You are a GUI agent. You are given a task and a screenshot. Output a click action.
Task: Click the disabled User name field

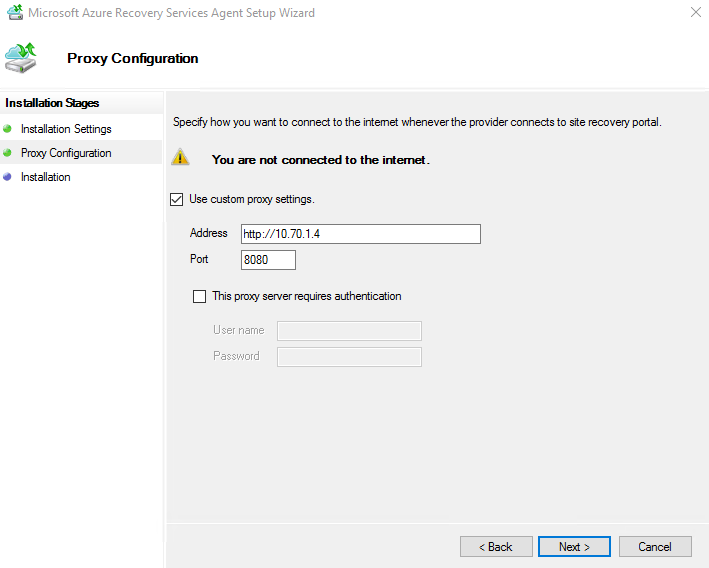point(350,331)
